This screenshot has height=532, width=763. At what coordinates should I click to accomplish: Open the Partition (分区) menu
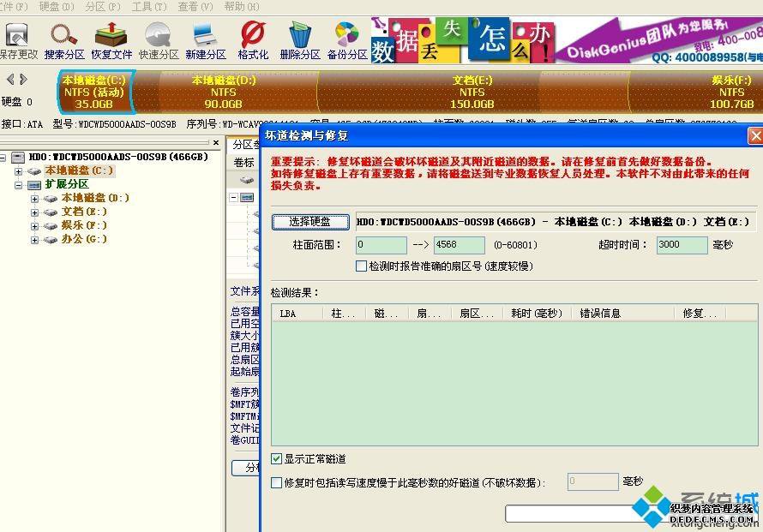(103, 6)
